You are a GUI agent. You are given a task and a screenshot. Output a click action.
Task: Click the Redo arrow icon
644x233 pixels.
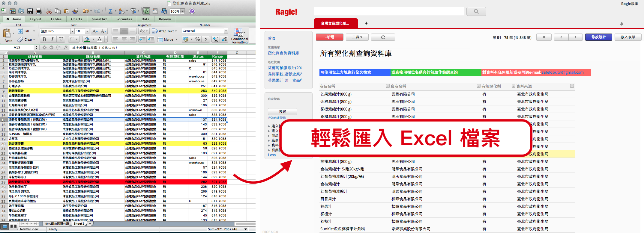97,11
